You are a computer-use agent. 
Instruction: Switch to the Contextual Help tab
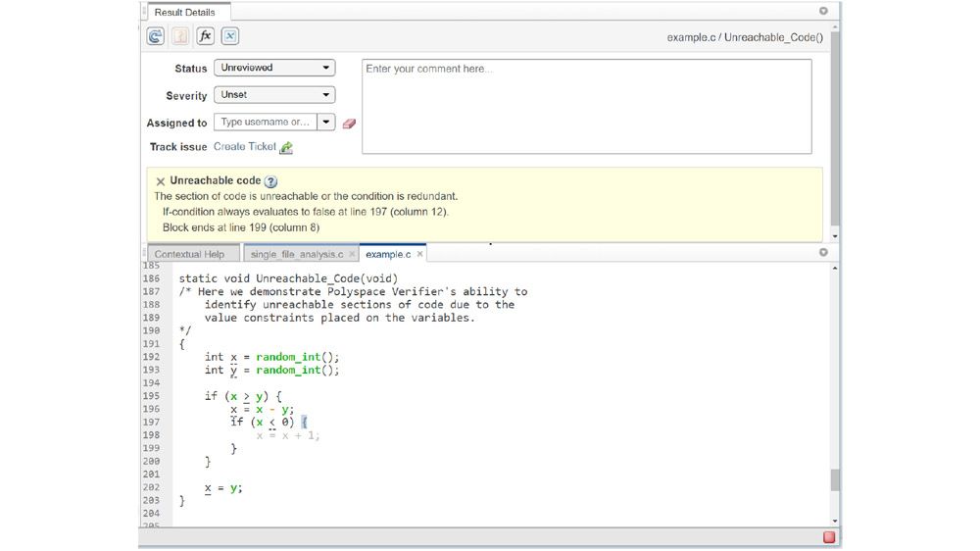[189, 254]
